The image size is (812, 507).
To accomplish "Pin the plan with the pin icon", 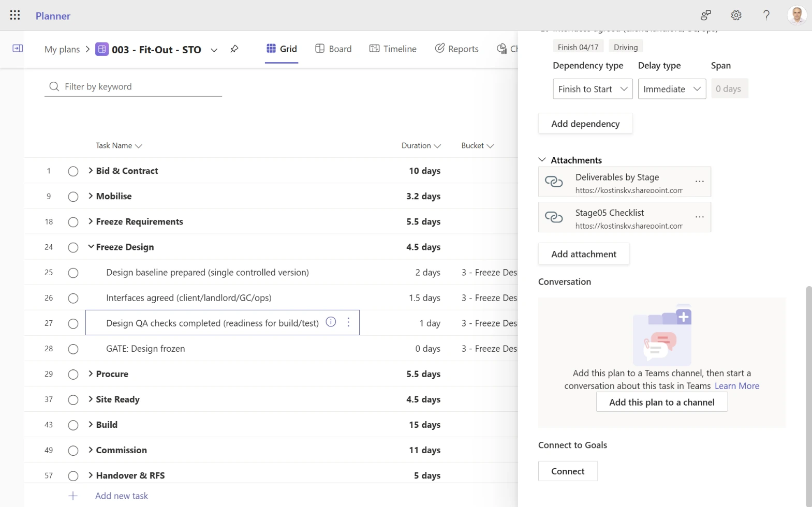I will pyautogui.click(x=234, y=49).
